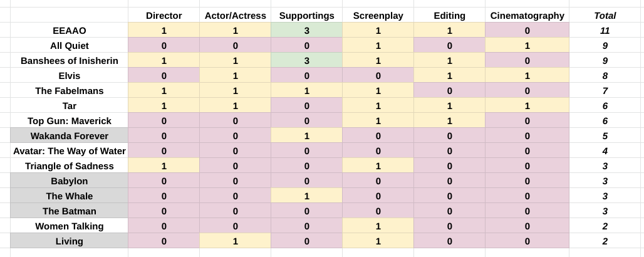Image resolution: width=644 pixels, height=257 pixels.
Task: Select the Screenplay header cell
Action: tap(377, 16)
